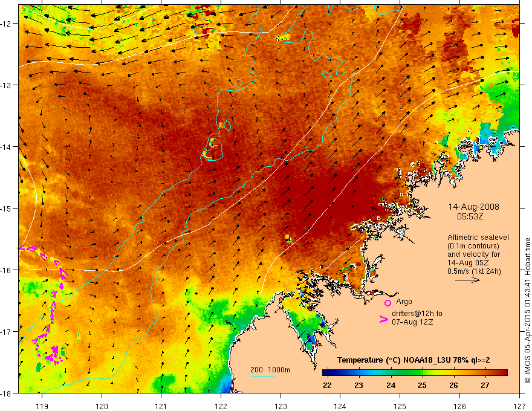Screen dimensions: 532x411
Task: Click the 'drifters@12h to' legend label
Action: coord(417,314)
